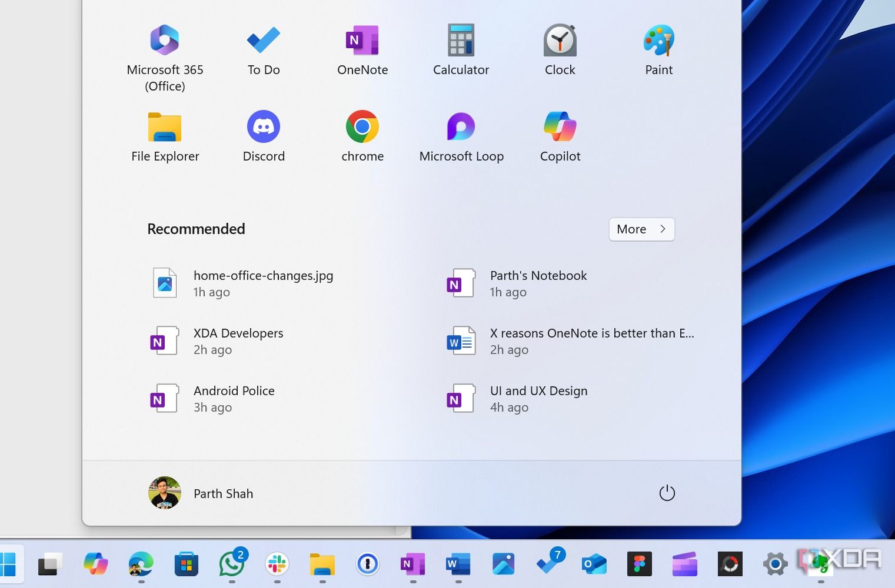Open the X reasons OneNote is better Word document
This screenshot has height=588, width=895.
point(570,341)
